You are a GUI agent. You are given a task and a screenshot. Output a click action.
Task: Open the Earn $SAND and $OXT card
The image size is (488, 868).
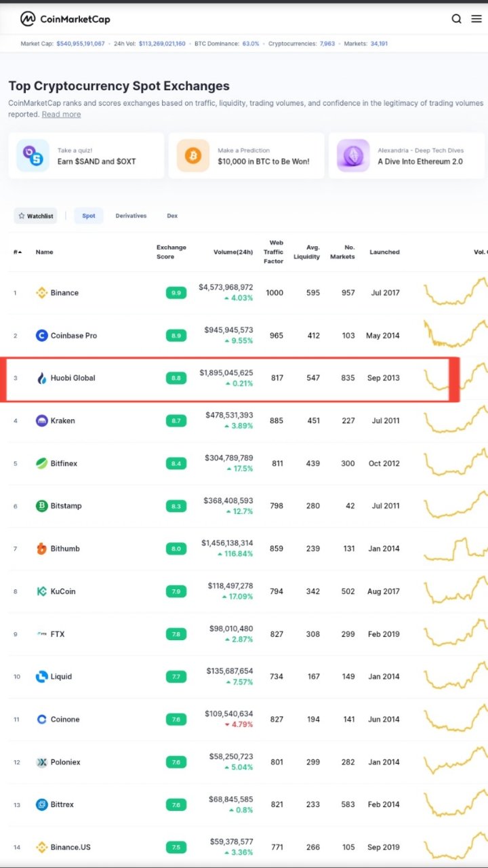86,156
